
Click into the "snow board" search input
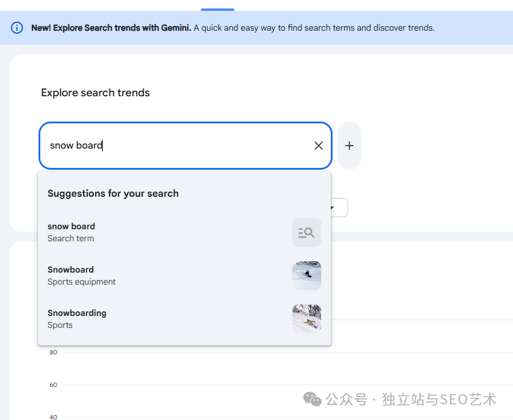(174, 146)
